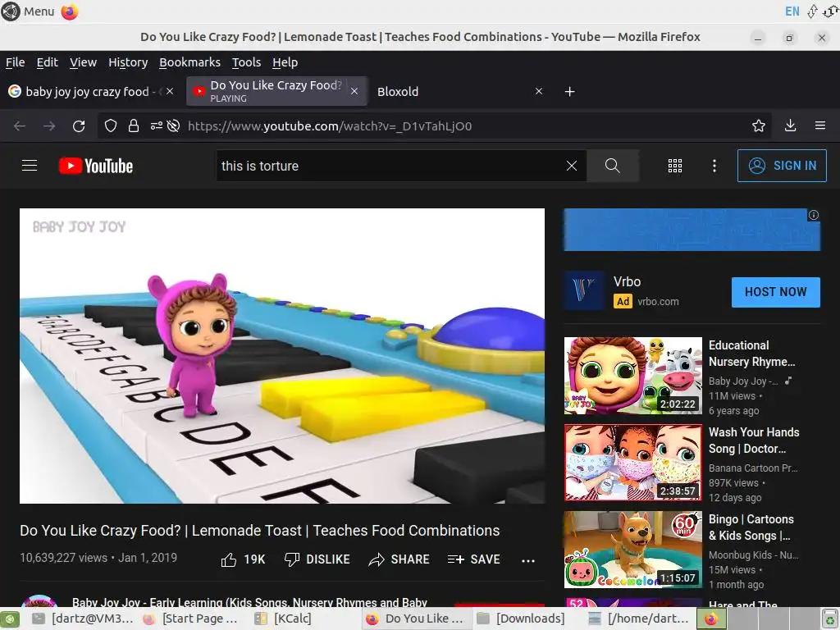Open Bingo Cartoons & Kids Songs thumbnail

point(632,549)
